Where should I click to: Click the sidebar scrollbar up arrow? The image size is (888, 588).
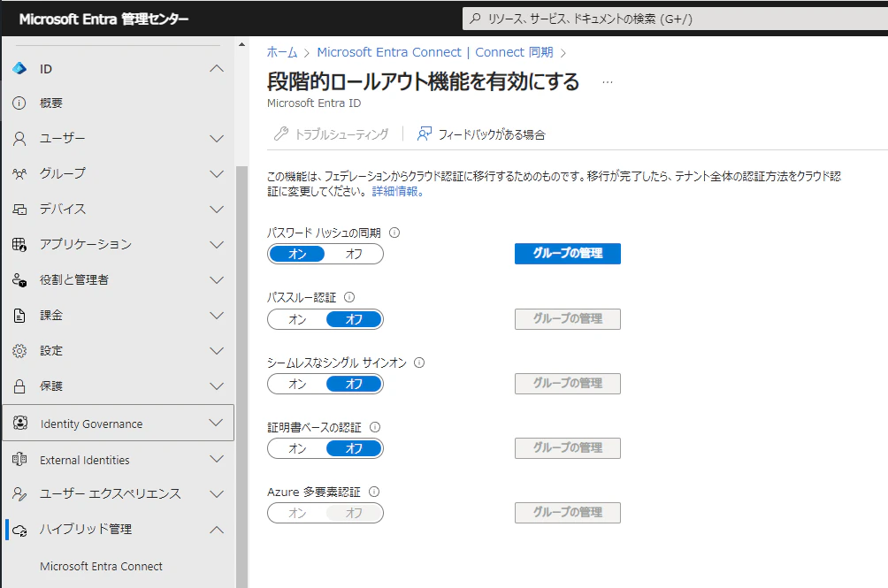tap(241, 44)
